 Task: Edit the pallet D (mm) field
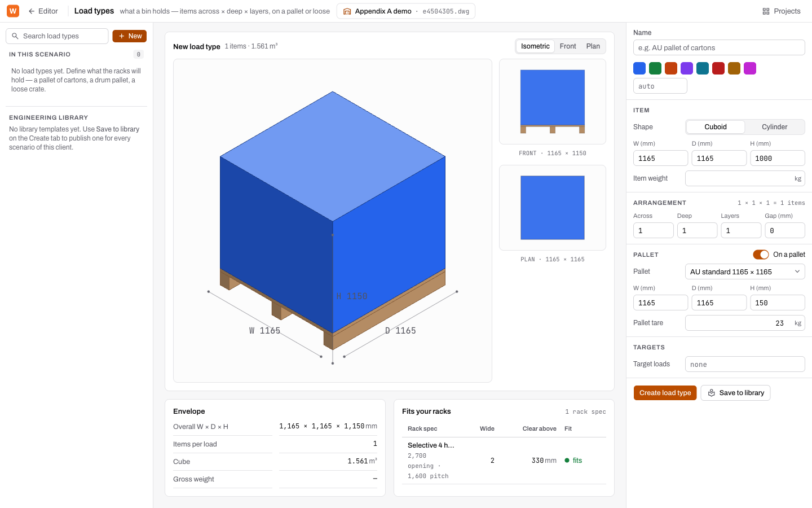719,303
